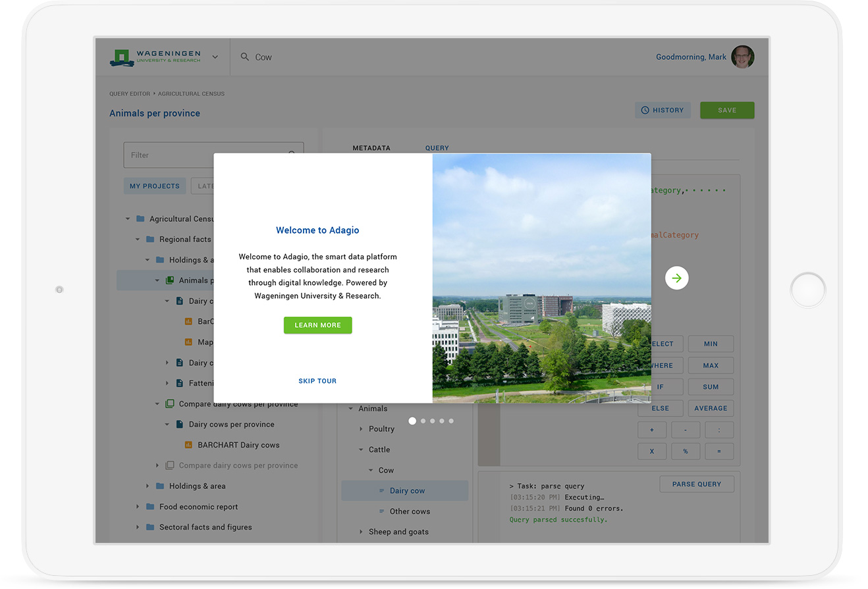Insert the colon divide operator

(x=719, y=430)
